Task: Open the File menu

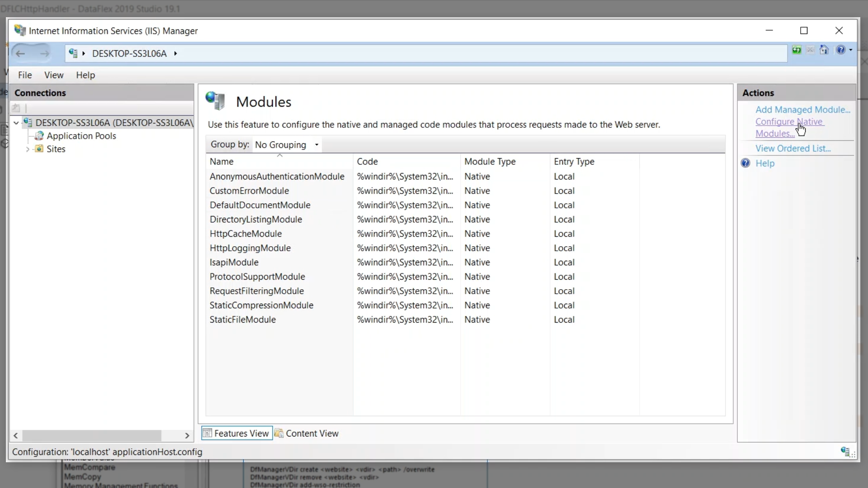Action: (x=25, y=75)
